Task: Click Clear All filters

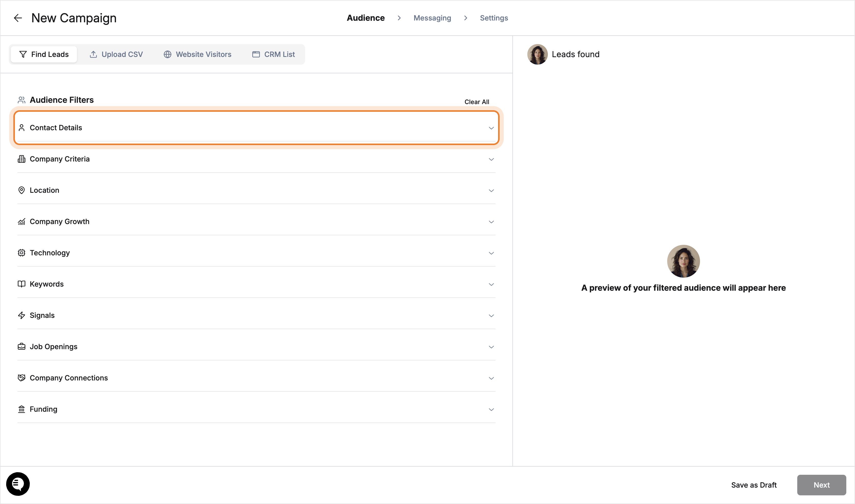Action: pyautogui.click(x=477, y=102)
